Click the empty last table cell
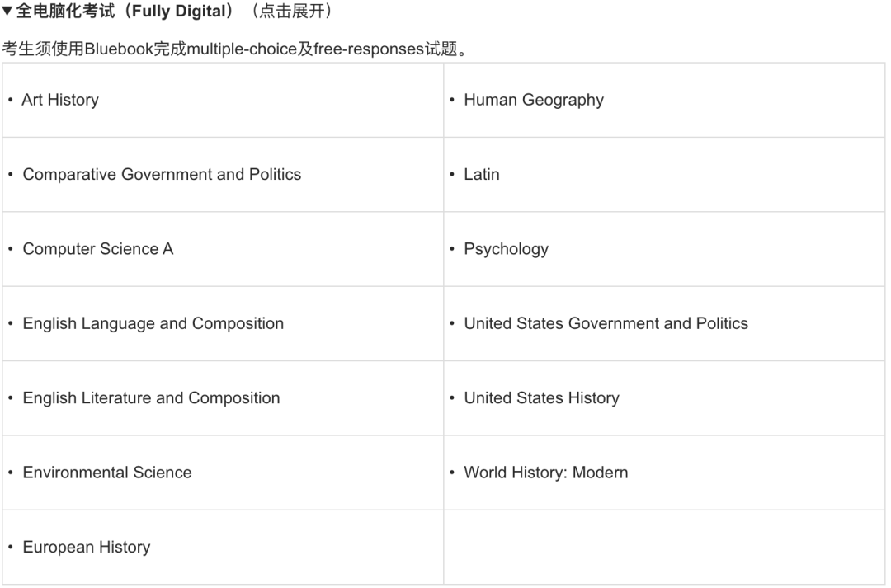 (664, 548)
